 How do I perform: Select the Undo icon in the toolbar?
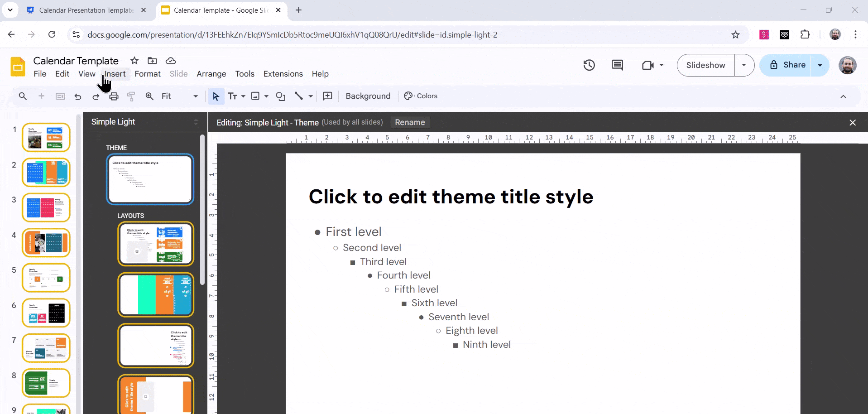[77, 96]
